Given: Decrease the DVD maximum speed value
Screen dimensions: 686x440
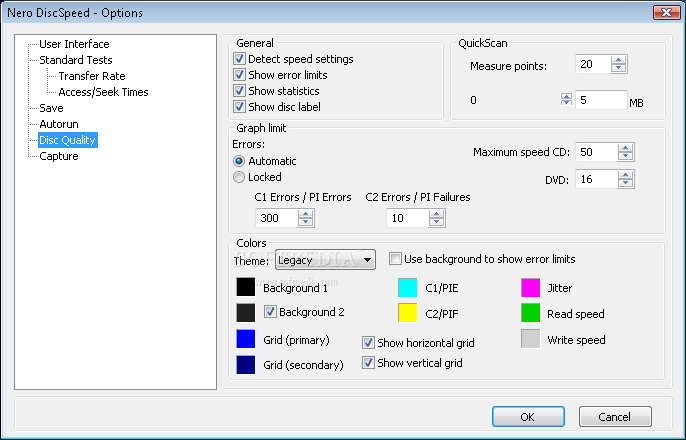Looking at the screenshot, I should (x=626, y=183).
